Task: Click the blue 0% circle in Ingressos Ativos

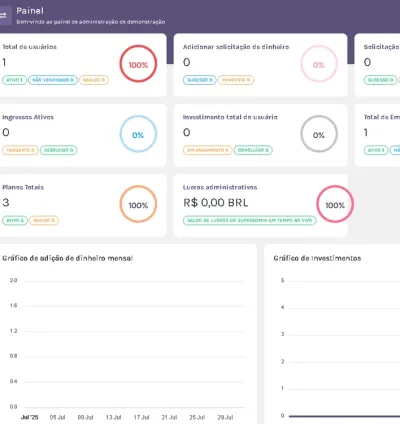Action: coord(138,134)
